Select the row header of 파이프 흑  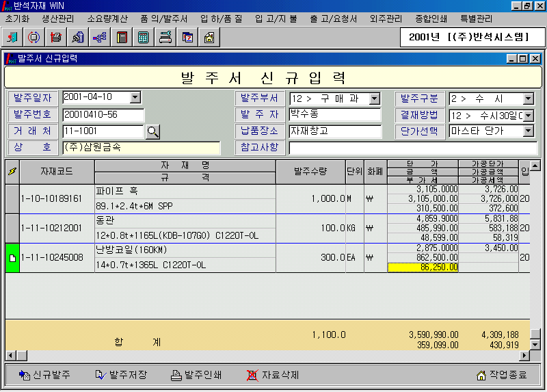click(12, 198)
